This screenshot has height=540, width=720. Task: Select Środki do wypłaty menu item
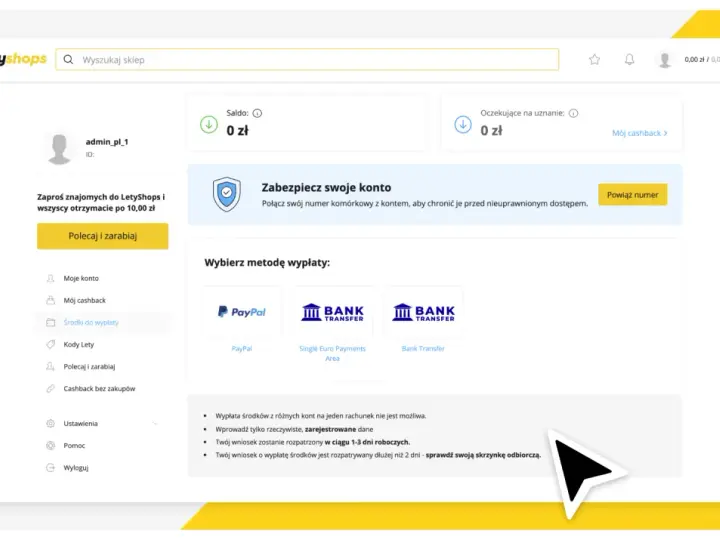[x=91, y=322]
